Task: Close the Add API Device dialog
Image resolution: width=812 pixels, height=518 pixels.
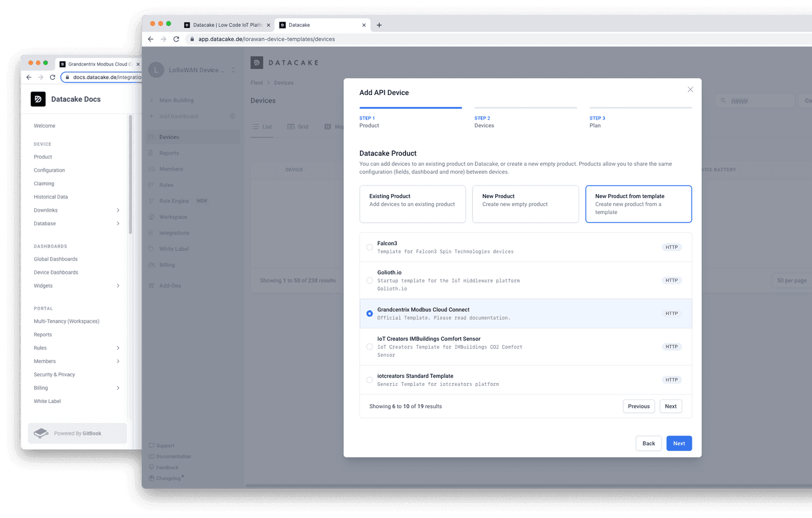Action: 690,89
